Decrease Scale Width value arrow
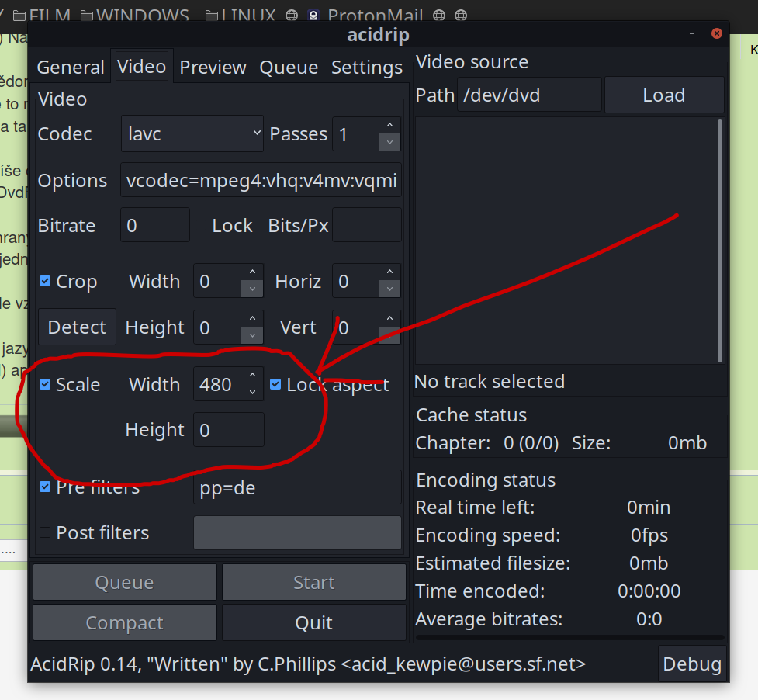 click(252, 393)
